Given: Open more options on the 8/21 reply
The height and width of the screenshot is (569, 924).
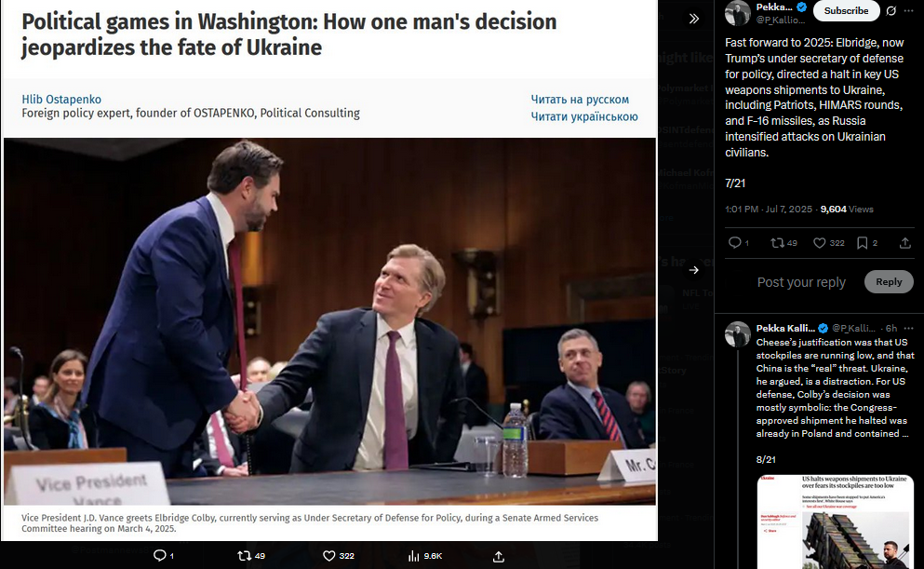Looking at the screenshot, I should (909, 328).
